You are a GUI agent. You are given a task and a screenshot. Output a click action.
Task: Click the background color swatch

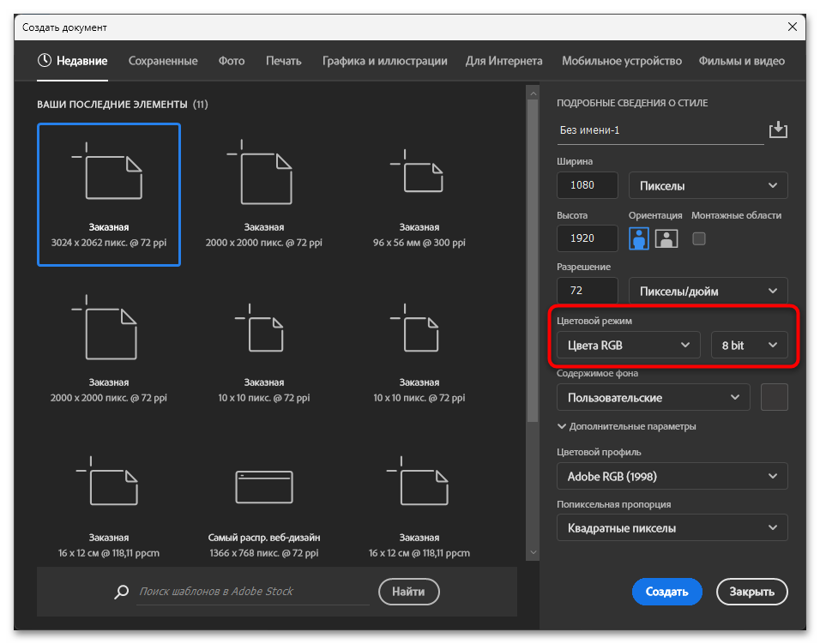tap(774, 397)
